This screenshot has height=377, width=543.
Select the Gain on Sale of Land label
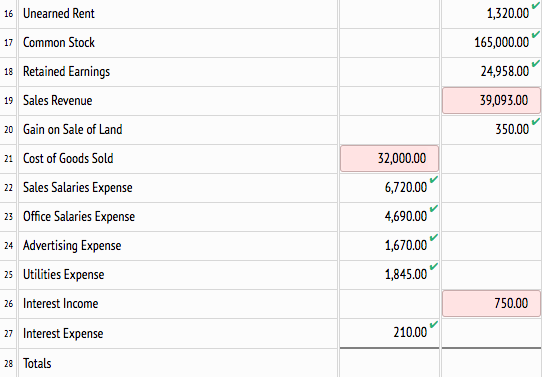[x=72, y=129]
